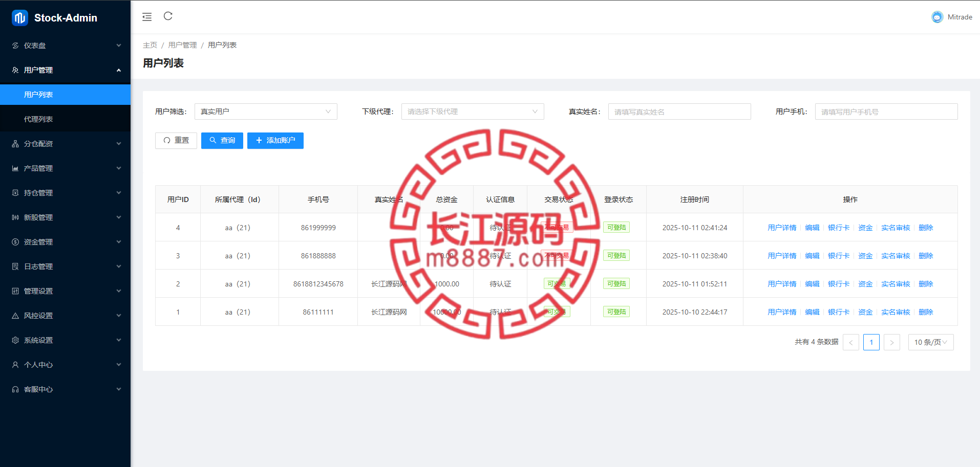Click the 管理设置 sidebar icon
Viewport: 980px width, 467px height.
click(x=15, y=291)
